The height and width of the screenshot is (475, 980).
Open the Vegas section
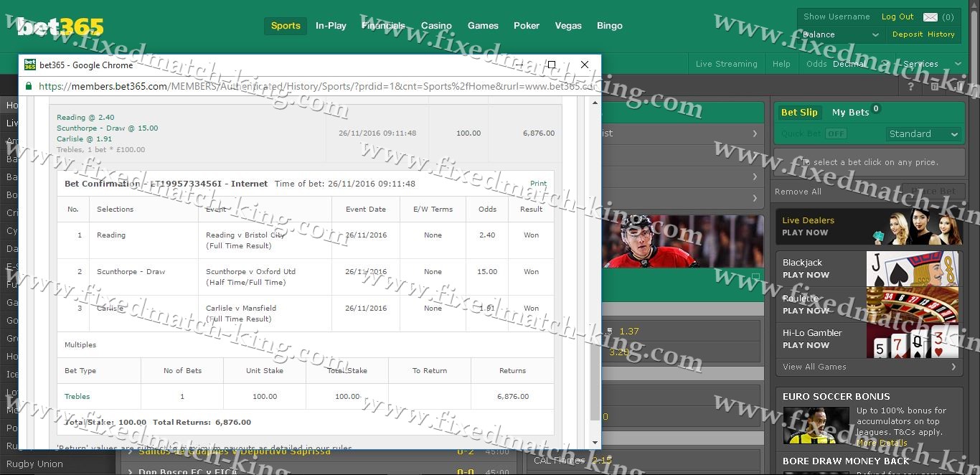[x=568, y=26]
